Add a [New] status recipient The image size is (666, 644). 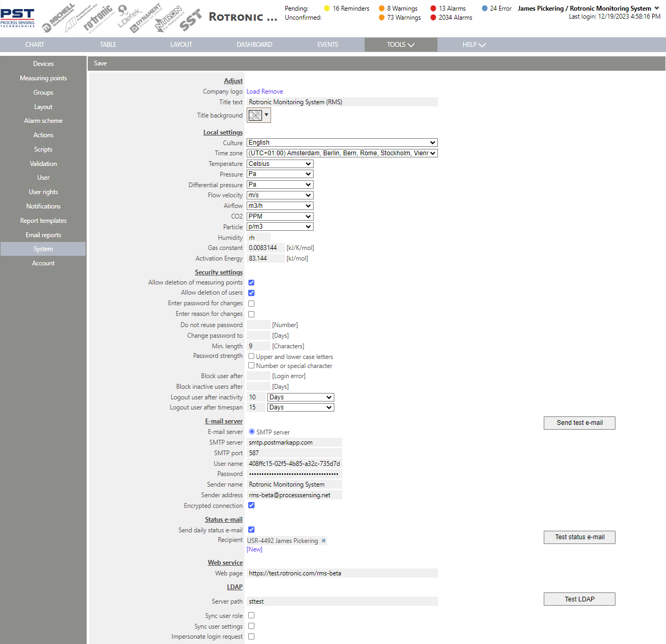pyautogui.click(x=255, y=549)
